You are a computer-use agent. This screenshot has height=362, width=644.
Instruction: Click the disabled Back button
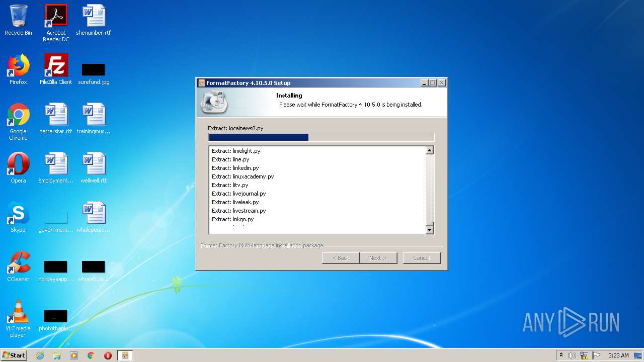(x=341, y=258)
